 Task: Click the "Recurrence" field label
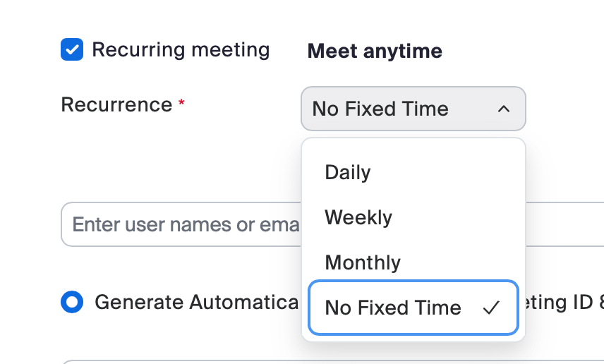[116, 105]
